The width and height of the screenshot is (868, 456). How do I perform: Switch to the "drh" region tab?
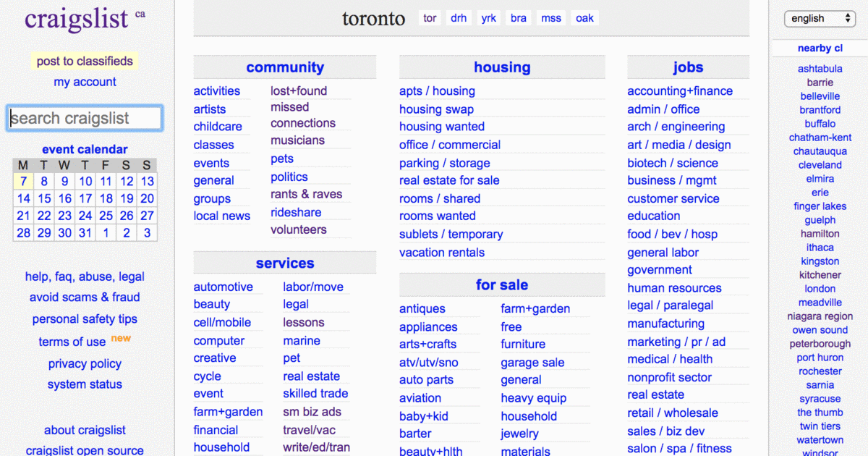click(459, 18)
